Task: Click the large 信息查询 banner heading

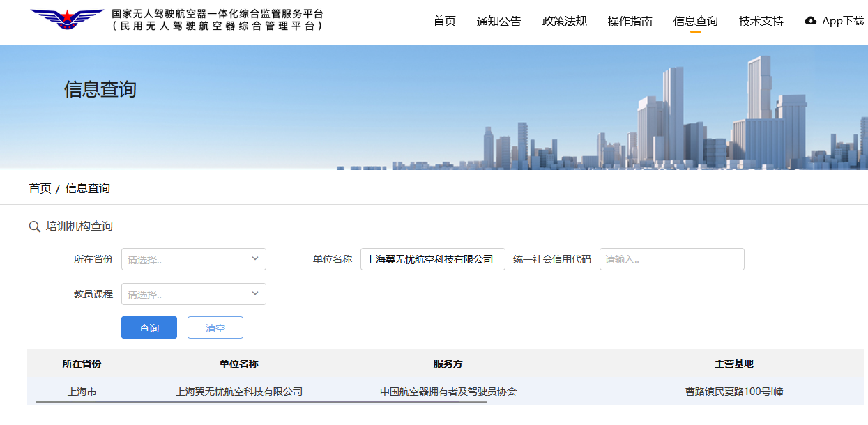Action: 100,89
